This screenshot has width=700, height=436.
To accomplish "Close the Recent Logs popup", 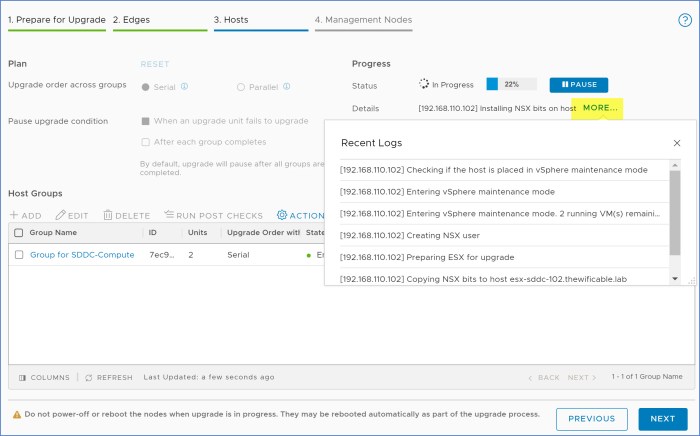I will point(676,143).
